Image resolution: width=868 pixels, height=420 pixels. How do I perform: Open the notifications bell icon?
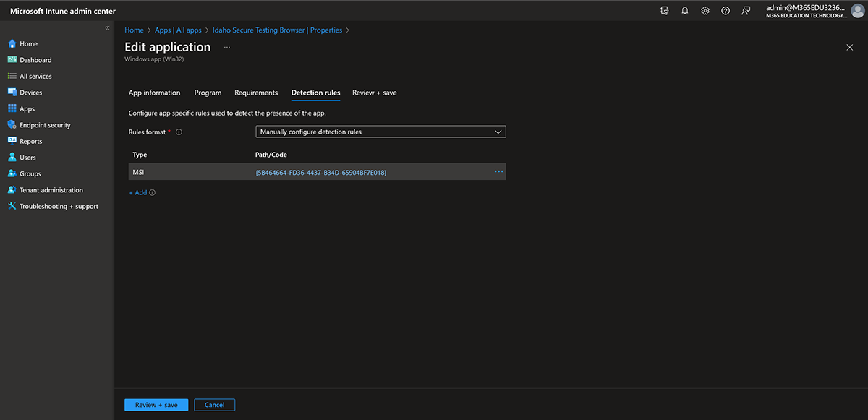[x=685, y=11]
